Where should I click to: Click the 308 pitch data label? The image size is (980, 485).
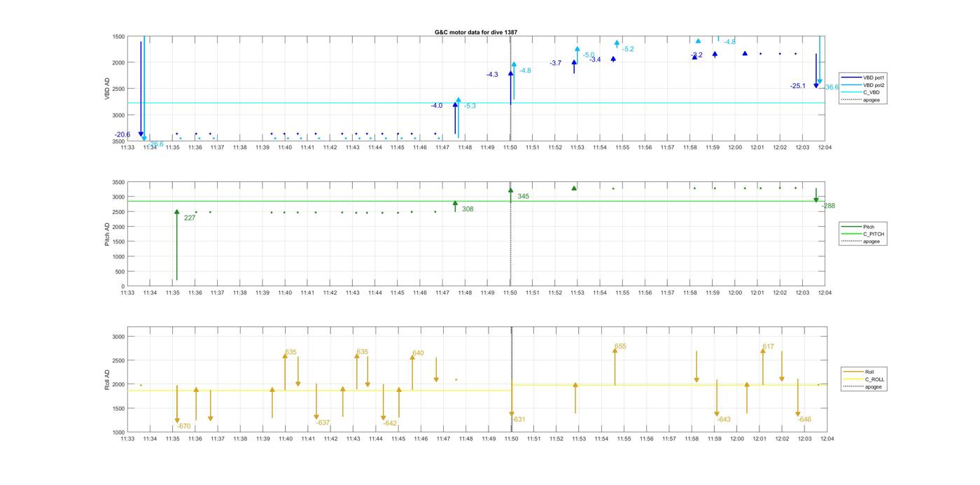pos(468,209)
